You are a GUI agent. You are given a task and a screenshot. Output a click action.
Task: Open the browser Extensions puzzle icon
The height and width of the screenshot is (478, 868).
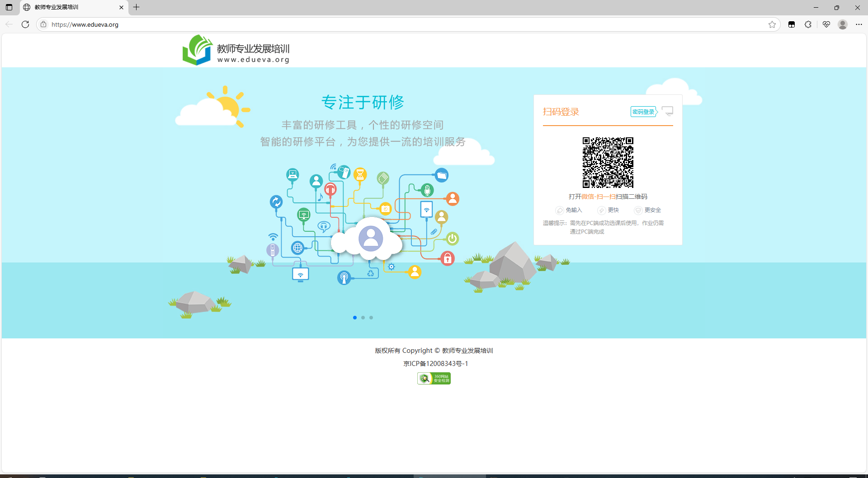[808, 24]
